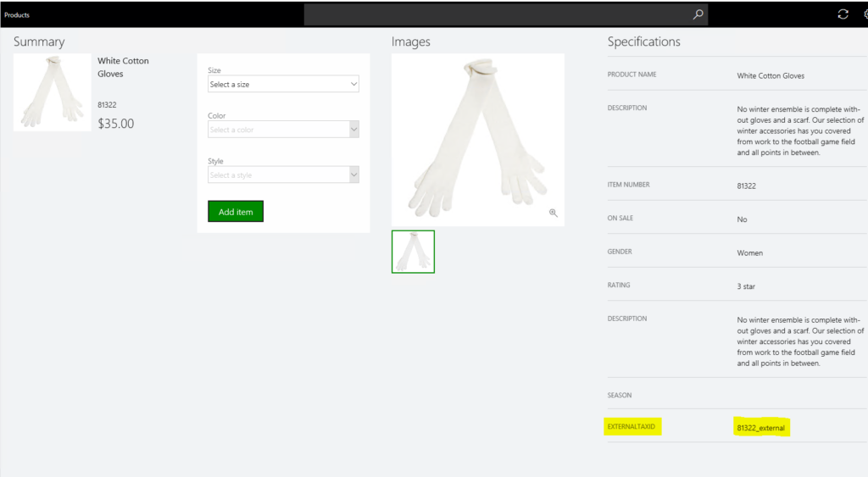Click the small gloves image in Summary
Image resolution: width=868 pixels, height=477 pixels.
[x=52, y=92]
